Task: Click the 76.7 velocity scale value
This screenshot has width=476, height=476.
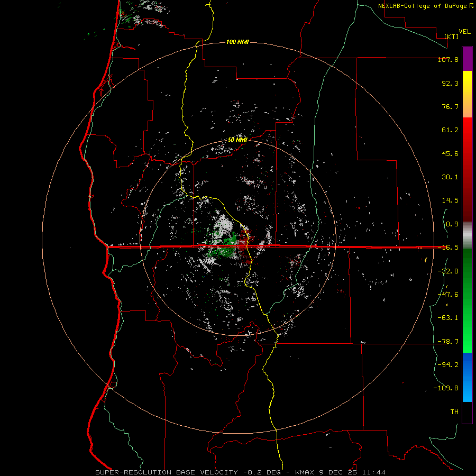Action: 450,106
